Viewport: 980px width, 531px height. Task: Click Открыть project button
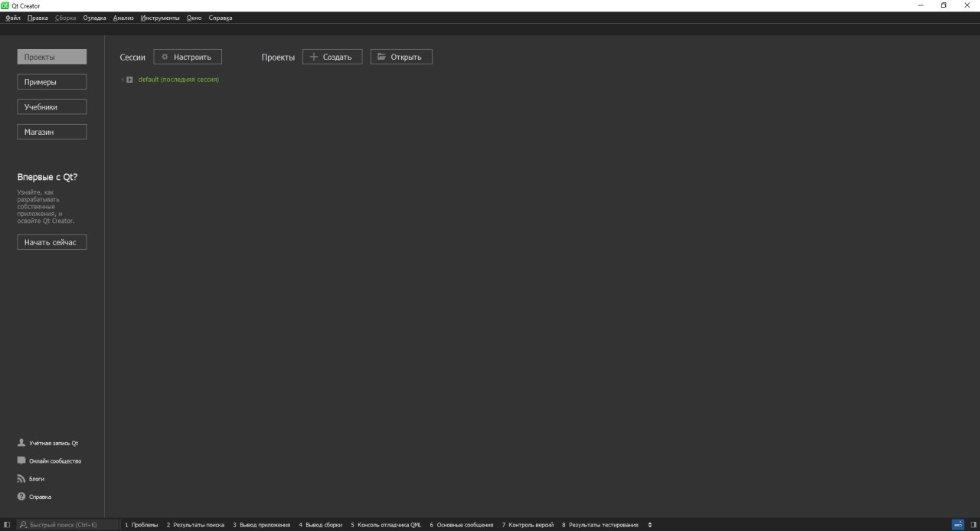click(401, 57)
